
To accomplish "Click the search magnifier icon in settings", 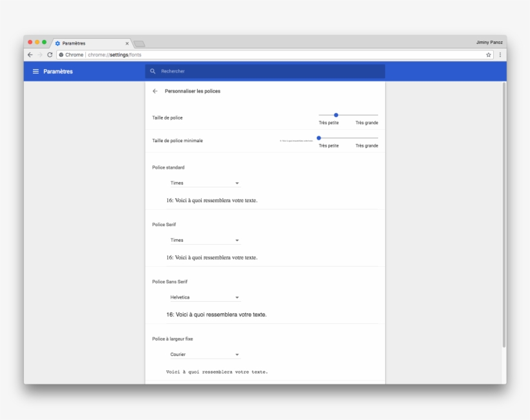I will (153, 71).
